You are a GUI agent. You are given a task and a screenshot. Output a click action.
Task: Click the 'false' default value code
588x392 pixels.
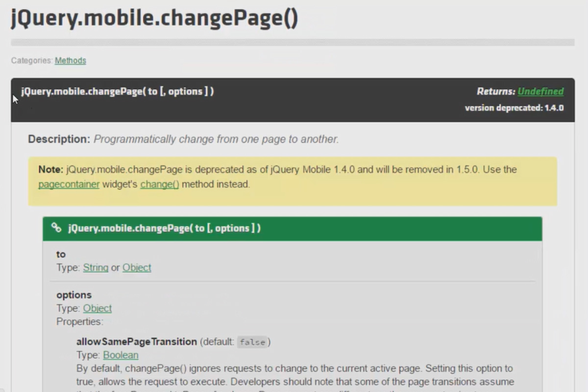(252, 342)
